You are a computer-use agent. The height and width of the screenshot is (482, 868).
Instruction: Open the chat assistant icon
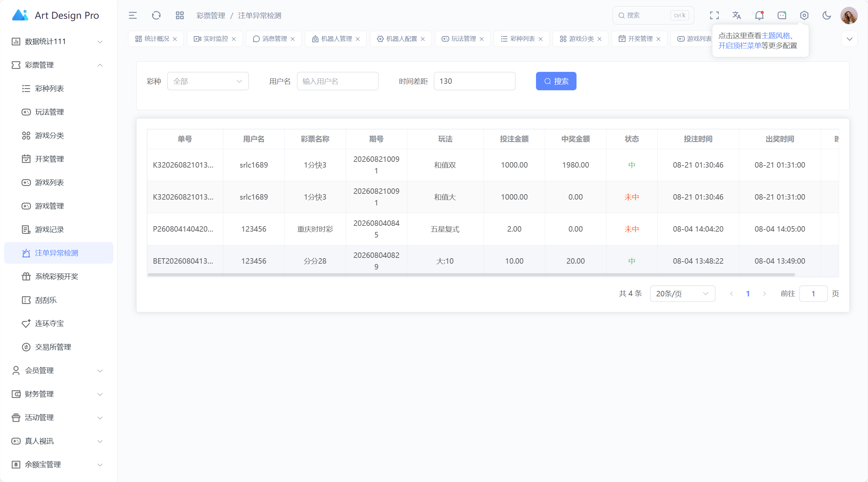782,15
